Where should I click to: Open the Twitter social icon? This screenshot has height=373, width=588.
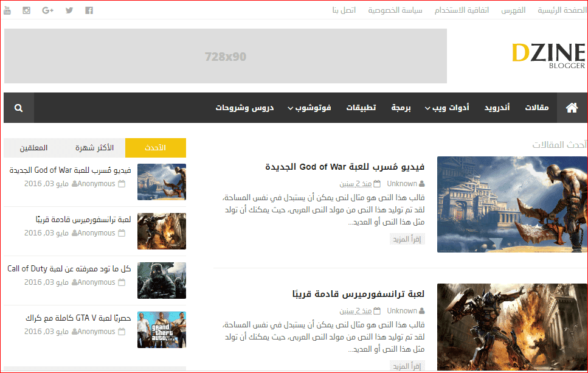(x=69, y=10)
